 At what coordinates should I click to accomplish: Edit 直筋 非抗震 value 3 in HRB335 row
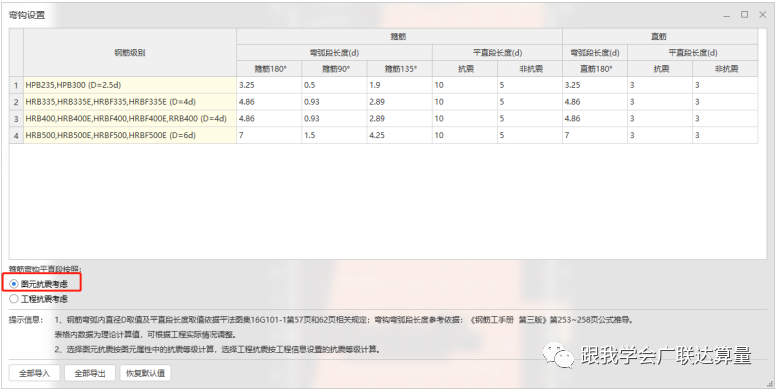[x=725, y=102]
